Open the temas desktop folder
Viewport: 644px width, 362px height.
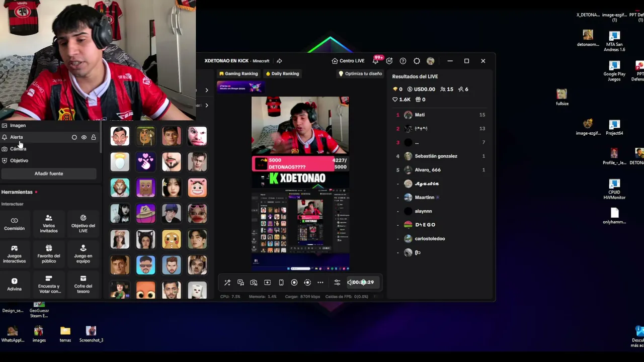click(x=65, y=334)
